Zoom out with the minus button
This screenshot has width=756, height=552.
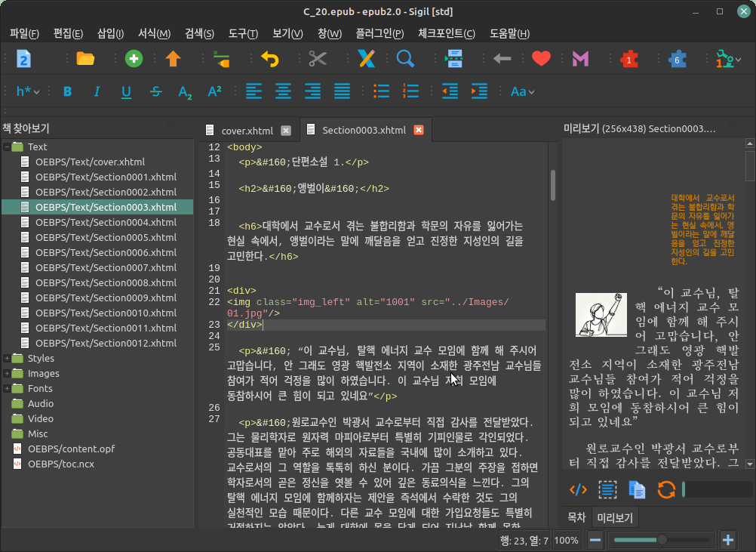595,540
